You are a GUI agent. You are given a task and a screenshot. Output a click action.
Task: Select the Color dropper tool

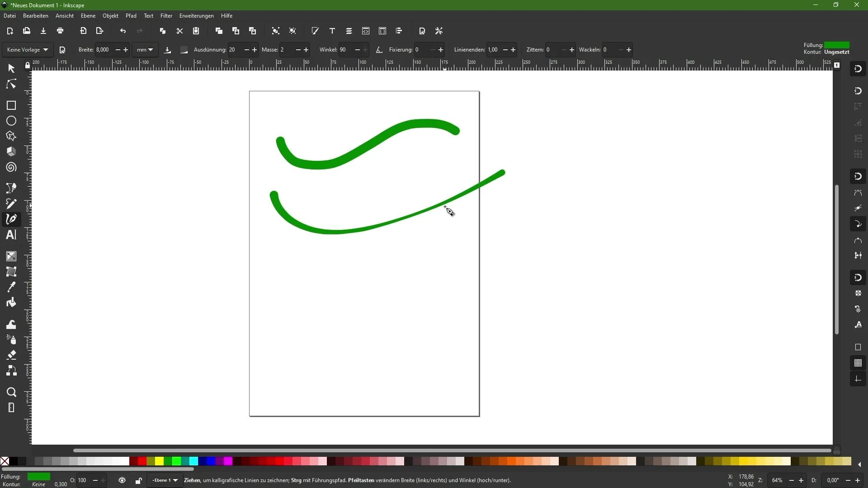click(11, 287)
